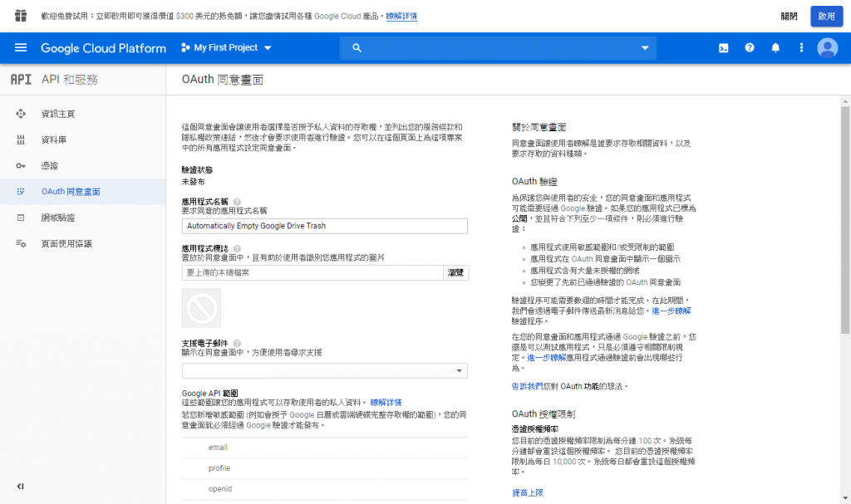Click the 告訴我們 feedback link
Screen dimensions: 851x504
tap(527, 386)
